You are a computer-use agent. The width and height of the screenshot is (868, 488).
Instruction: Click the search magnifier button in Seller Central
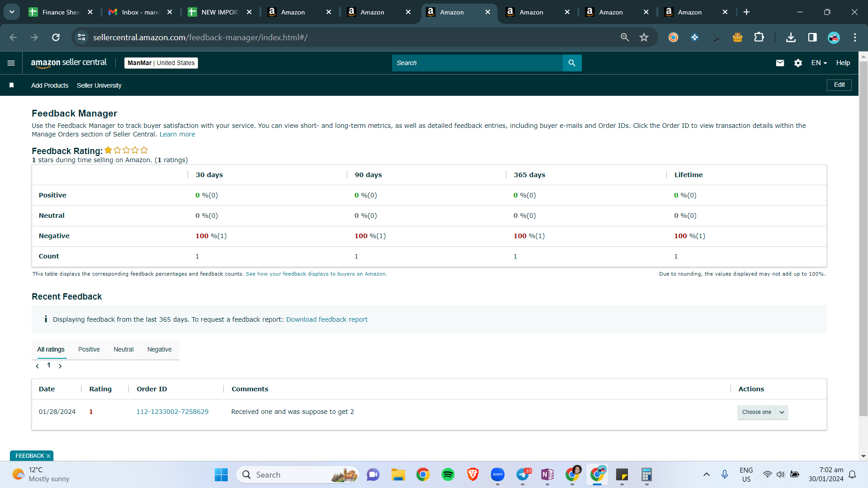(572, 63)
